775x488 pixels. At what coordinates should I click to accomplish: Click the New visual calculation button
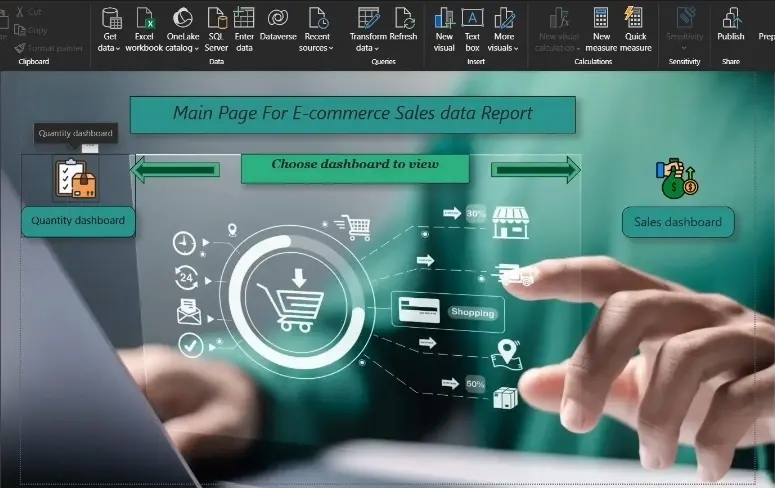click(558, 30)
